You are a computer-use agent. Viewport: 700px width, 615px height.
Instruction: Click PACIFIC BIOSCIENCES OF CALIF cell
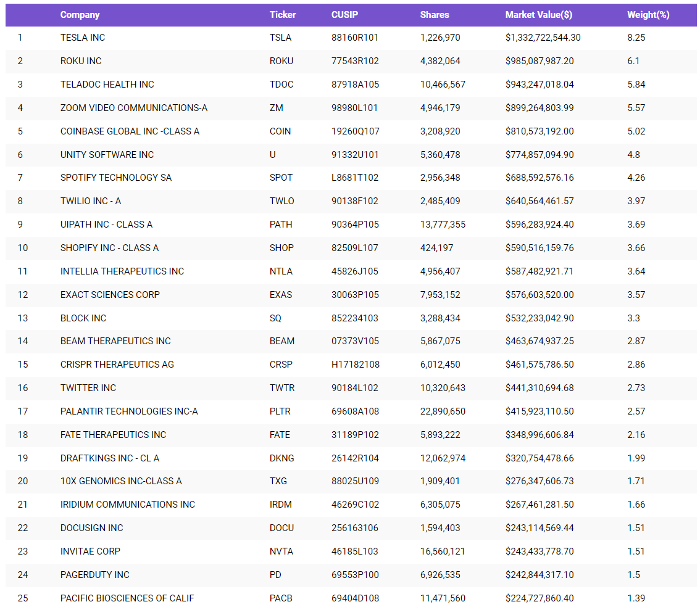[x=127, y=598]
